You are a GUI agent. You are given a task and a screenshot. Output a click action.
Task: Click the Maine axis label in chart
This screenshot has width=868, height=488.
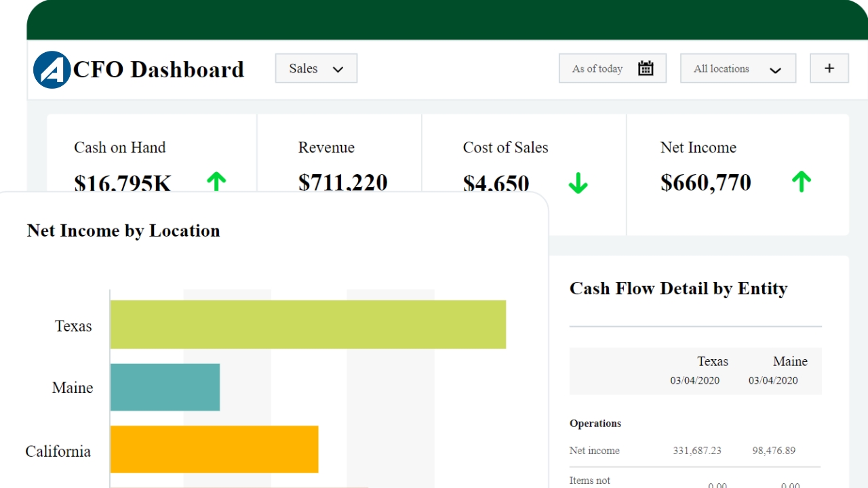pos(73,388)
